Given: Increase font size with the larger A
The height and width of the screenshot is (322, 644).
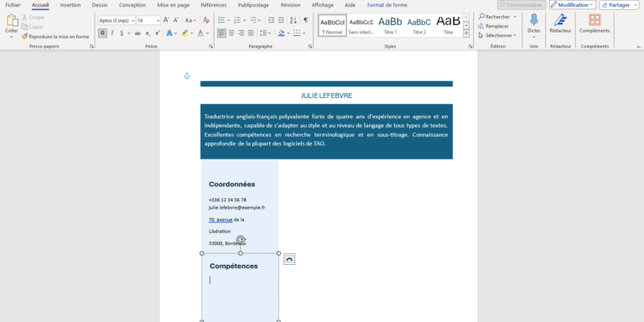Looking at the screenshot, I should [166, 20].
